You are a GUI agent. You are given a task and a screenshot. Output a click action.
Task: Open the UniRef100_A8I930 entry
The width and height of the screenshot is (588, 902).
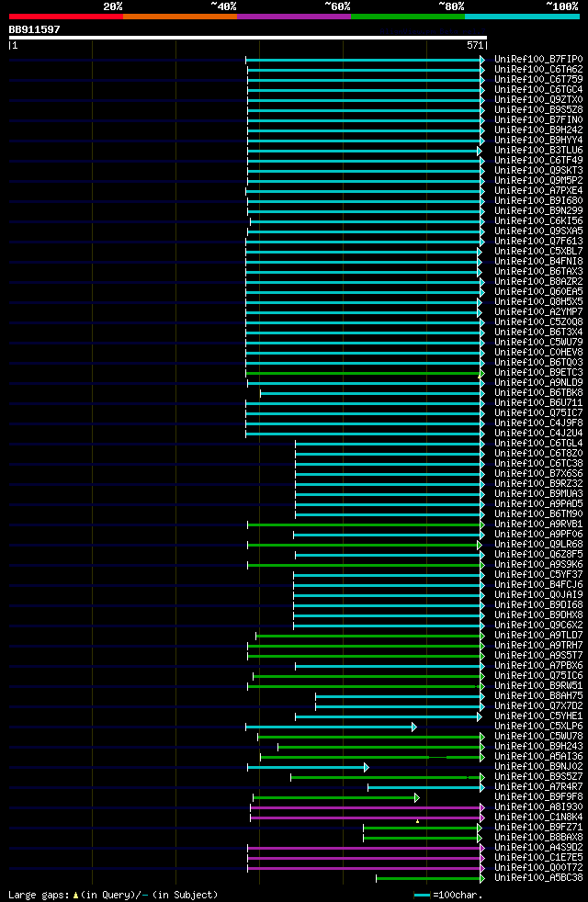tap(538, 807)
